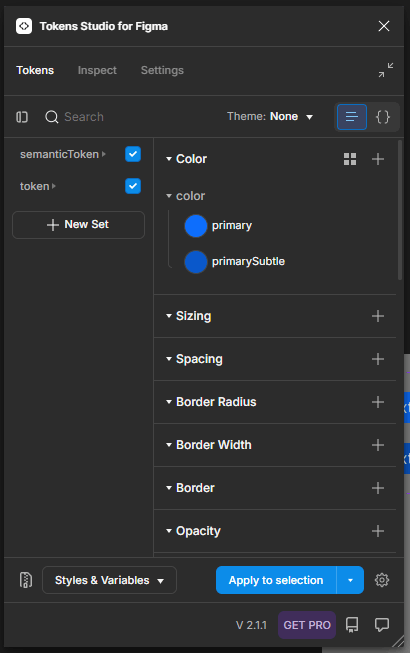The width and height of the screenshot is (410, 653).
Task: Open the feedback speech bubble icon
Action: click(x=382, y=625)
